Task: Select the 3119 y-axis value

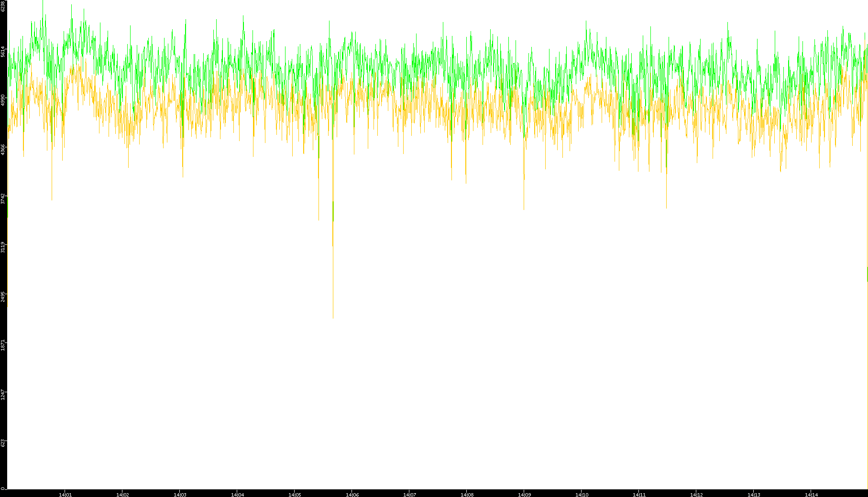Action: (3, 247)
